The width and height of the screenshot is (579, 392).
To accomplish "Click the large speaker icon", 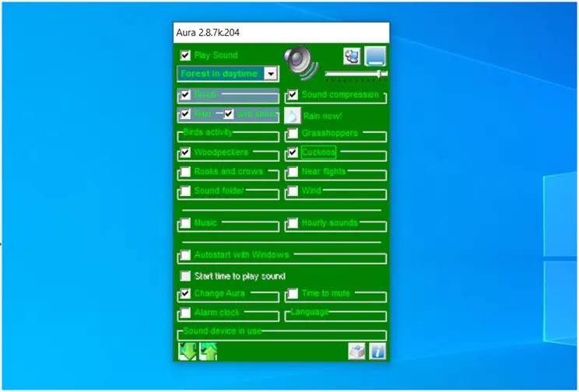I will (x=301, y=62).
